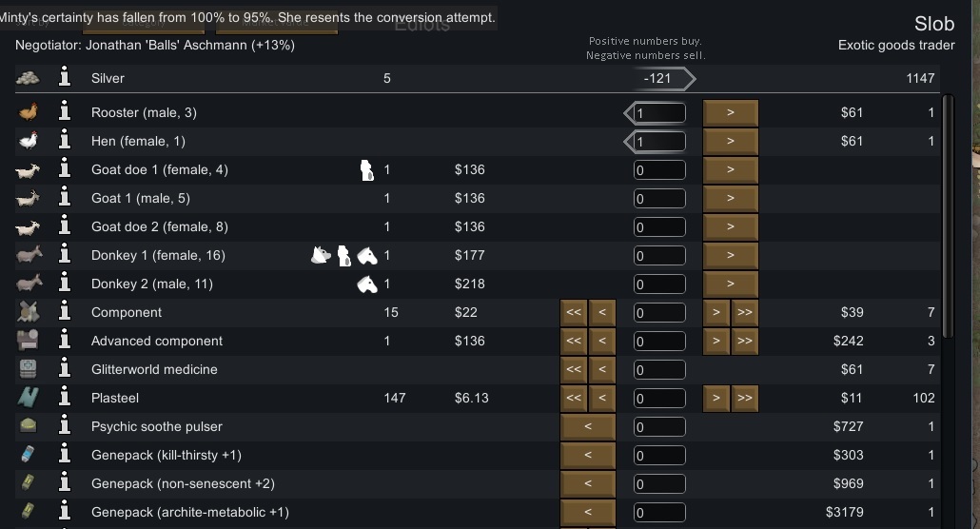This screenshot has width=980, height=529.
Task: Click the Advanced component info icon
Action: pos(65,341)
